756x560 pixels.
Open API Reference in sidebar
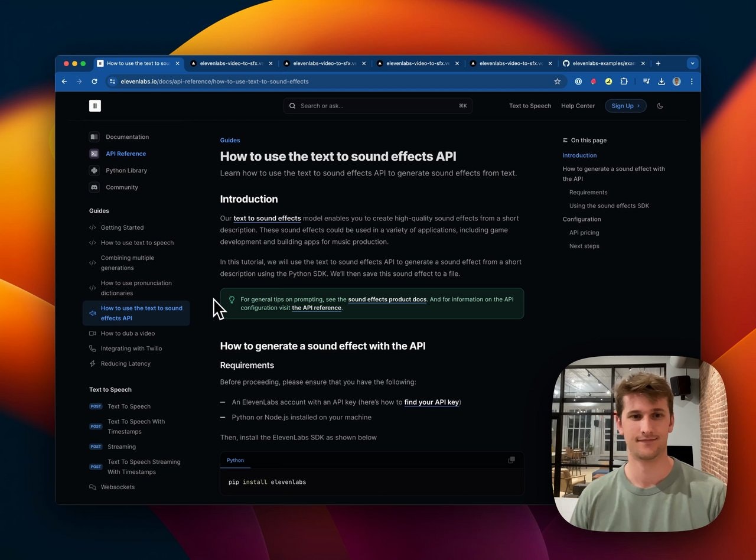tap(125, 154)
